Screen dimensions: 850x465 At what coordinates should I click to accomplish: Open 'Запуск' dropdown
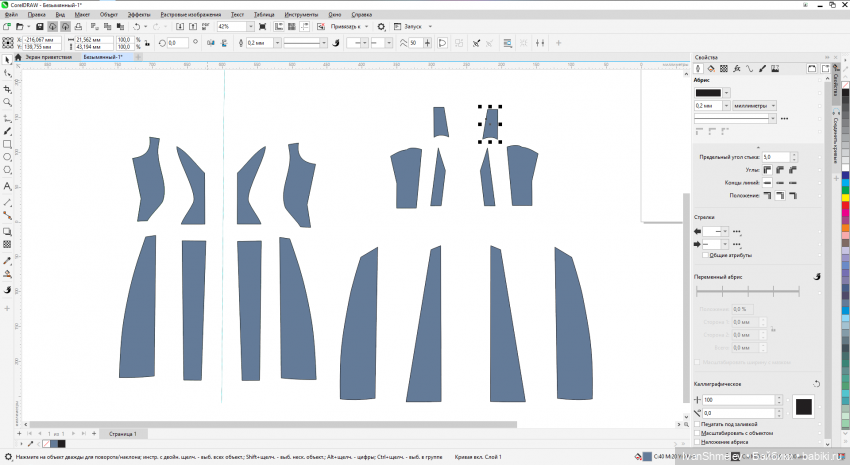pos(430,26)
